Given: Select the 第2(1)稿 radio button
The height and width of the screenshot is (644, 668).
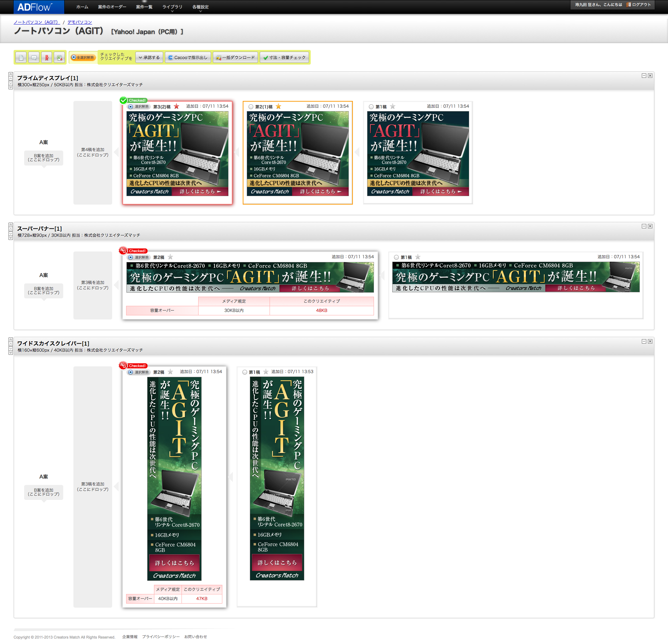Looking at the screenshot, I should click(251, 107).
